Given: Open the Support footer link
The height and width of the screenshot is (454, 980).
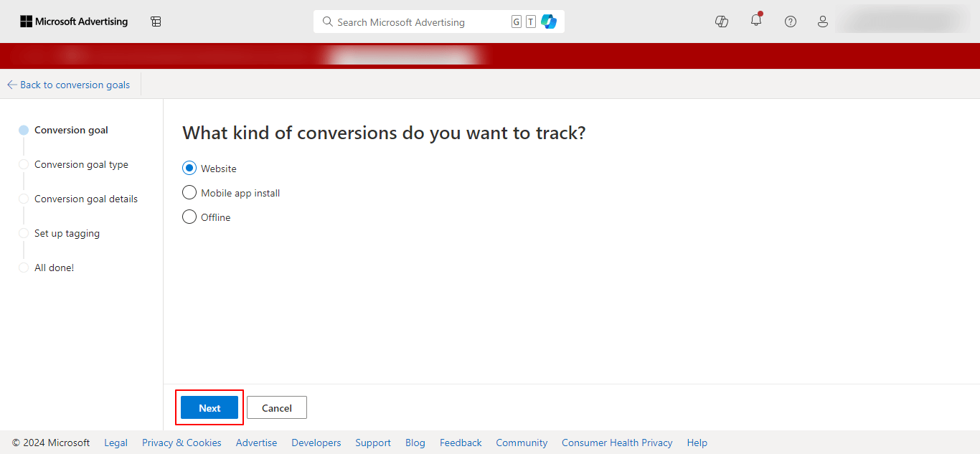Looking at the screenshot, I should [x=373, y=443].
